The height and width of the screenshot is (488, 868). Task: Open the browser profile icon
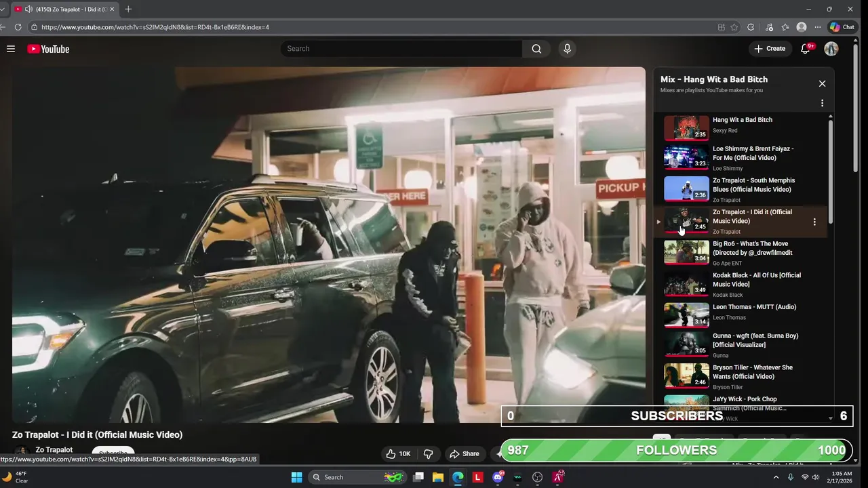tap(802, 27)
